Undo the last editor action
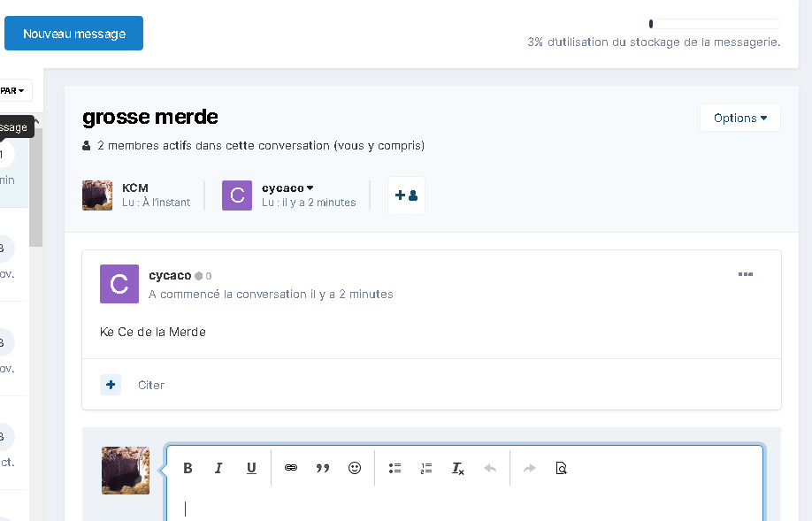812x521 pixels. [490, 469]
